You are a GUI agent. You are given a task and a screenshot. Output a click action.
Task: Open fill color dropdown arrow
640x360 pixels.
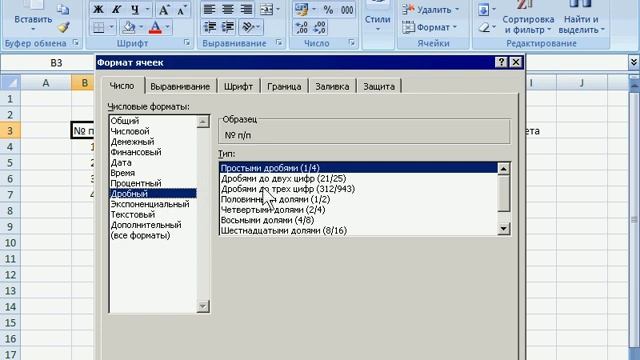(141, 27)
